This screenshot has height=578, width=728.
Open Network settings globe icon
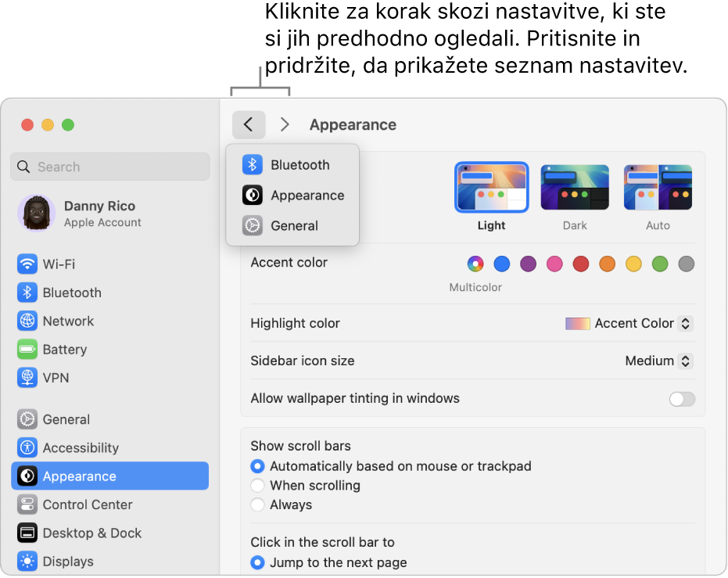pos(27,321)
